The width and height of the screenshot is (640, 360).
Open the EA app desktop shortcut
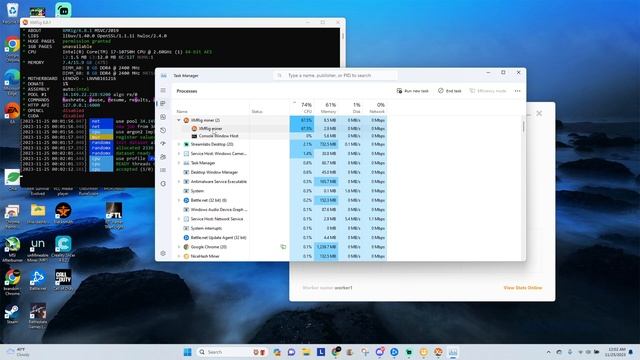12,112
